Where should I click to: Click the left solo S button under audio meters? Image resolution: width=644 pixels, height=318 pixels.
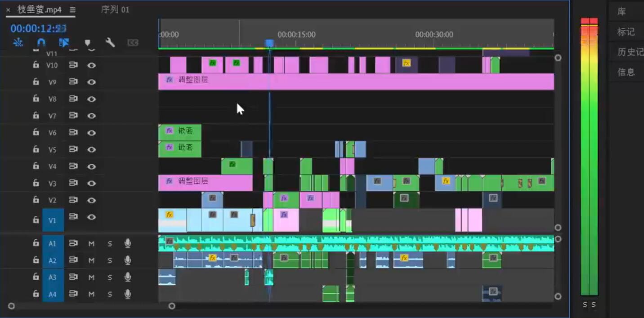tap(585, 305)
